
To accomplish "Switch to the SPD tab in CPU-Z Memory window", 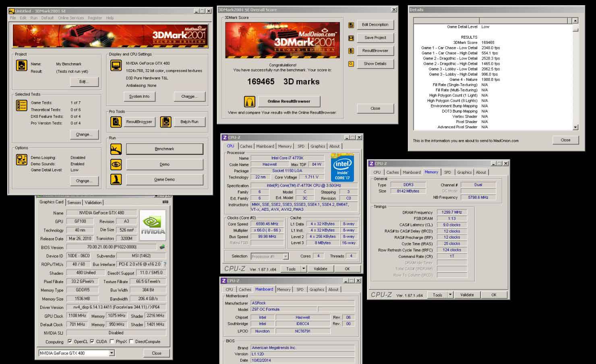I will click(447, 172).
